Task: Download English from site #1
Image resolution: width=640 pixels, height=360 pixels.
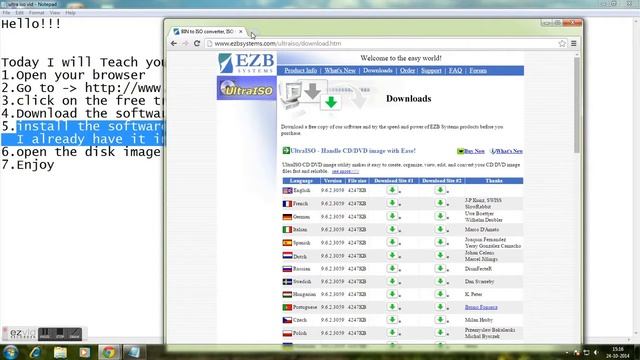Action: coord(392,190)
